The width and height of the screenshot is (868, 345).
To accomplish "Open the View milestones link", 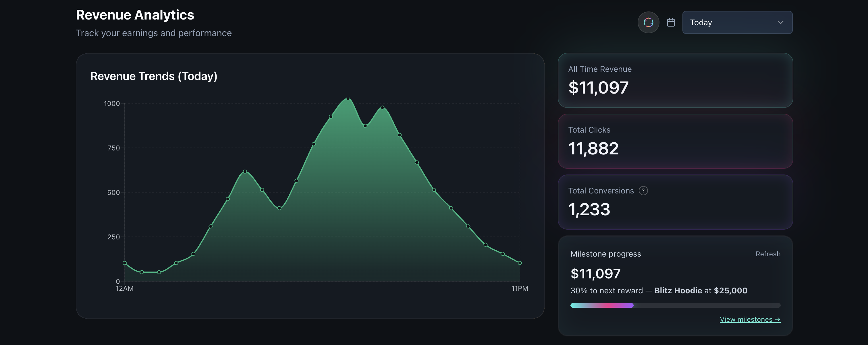I will [x=750, y=319].
